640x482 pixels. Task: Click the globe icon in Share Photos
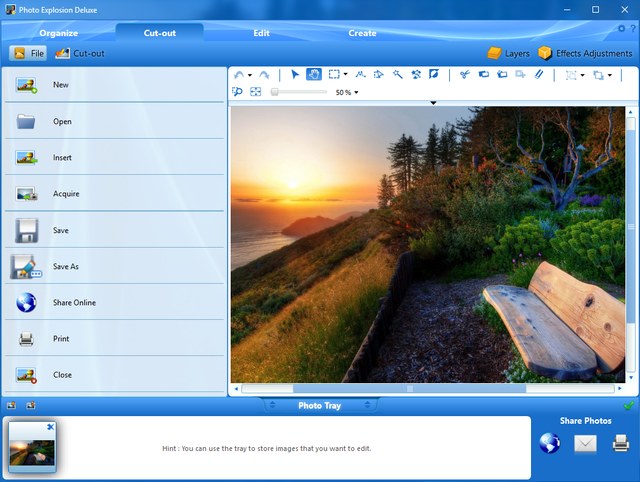pyautogui.click(x=549, y=444)
